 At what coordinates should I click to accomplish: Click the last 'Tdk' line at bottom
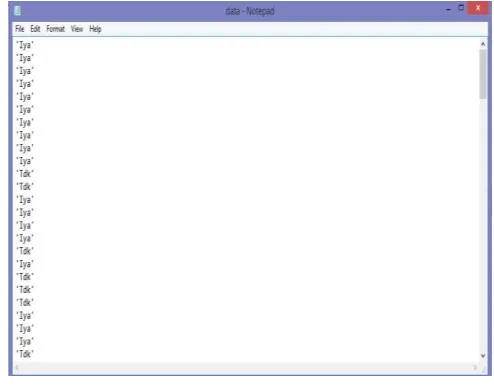click(25, 354)
